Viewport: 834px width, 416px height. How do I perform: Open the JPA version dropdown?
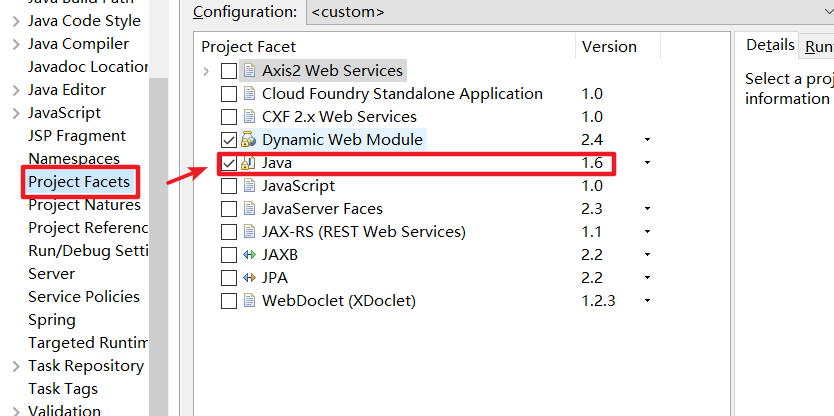click(647, 278)
